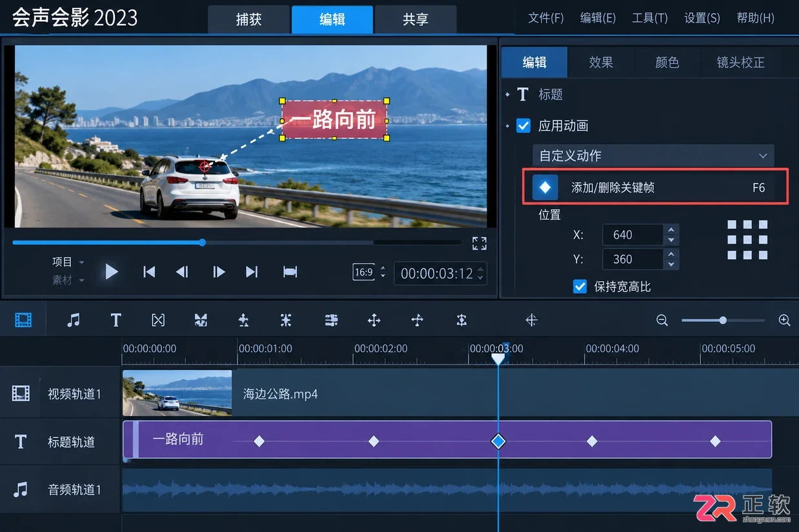Click the repeat/loop range icon
Screen dimensions: 799x532
click(290, 272)
